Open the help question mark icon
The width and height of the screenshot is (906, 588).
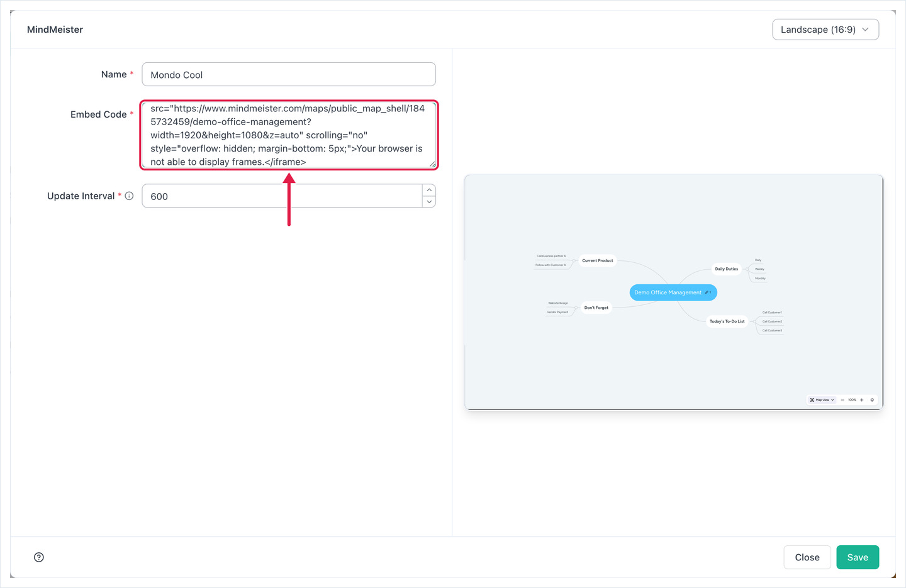[x=39, y=557]
